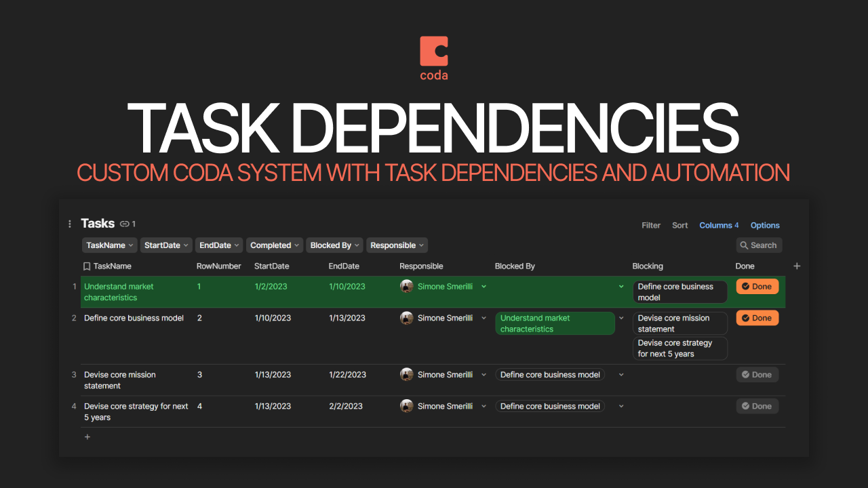Click Simone Smerilli avatar in row 3
This screenshot has width=868, height=488.
pos(407,375)
